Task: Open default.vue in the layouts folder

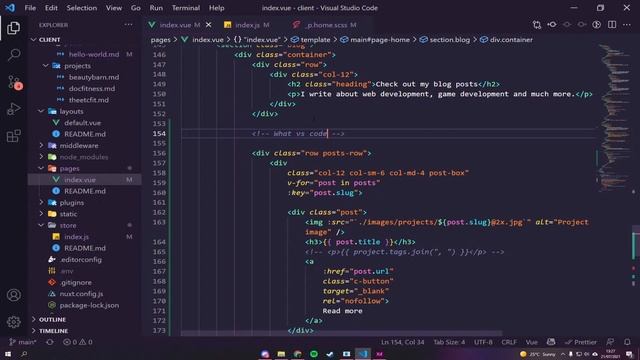Action: (82, 122)
